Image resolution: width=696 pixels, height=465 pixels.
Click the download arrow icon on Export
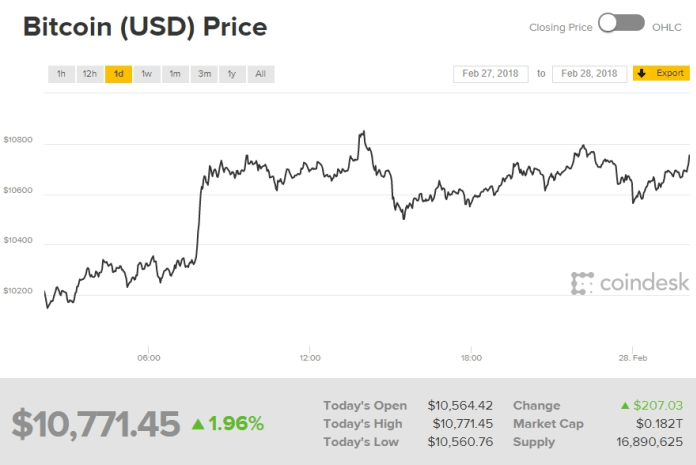642,74
